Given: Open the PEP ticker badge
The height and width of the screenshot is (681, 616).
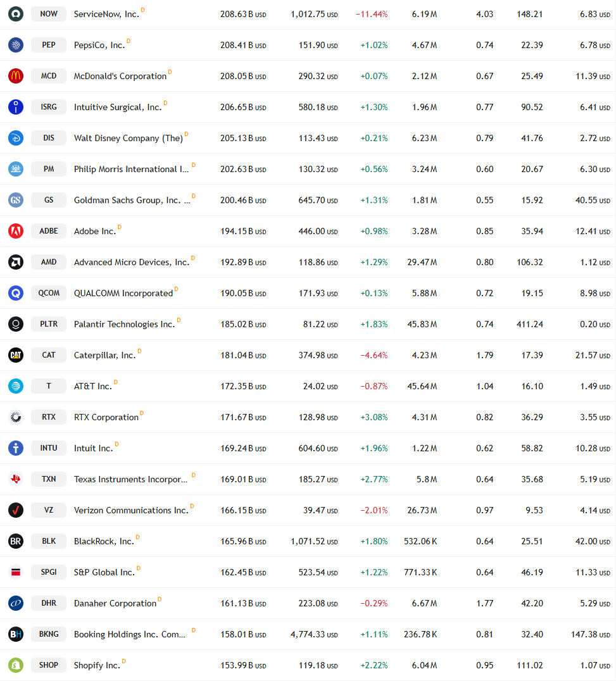Looking at the screenshot, I should click(49, 45).
